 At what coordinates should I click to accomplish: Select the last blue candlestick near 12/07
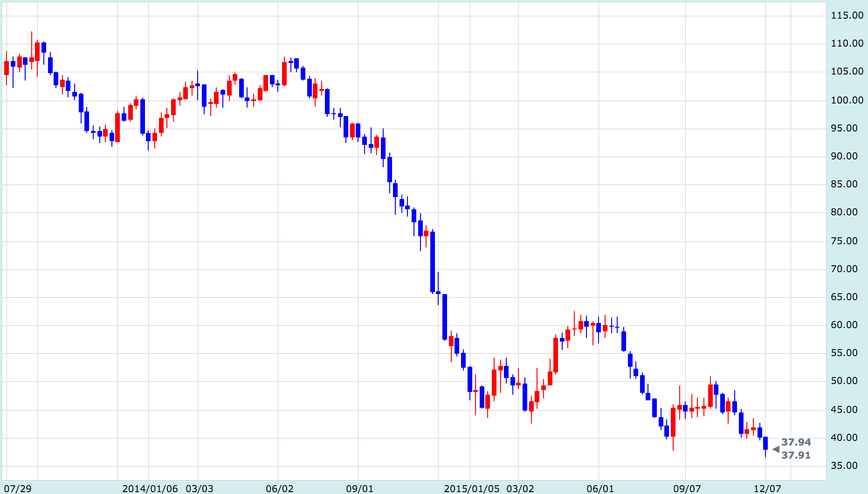pyautogui.click(x=765, y=443)
